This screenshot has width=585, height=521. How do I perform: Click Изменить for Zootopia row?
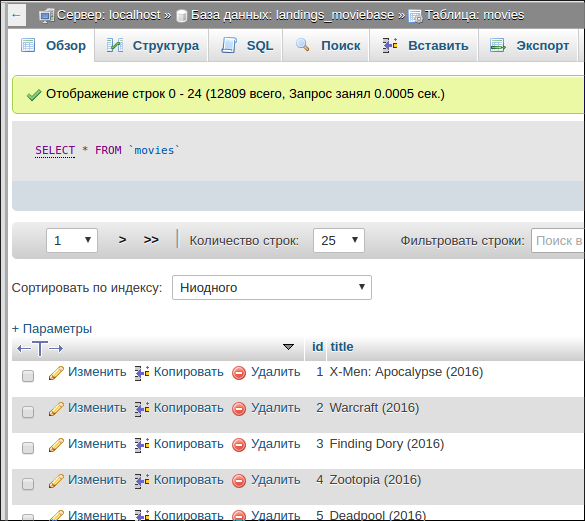click(x=97, y=480)
